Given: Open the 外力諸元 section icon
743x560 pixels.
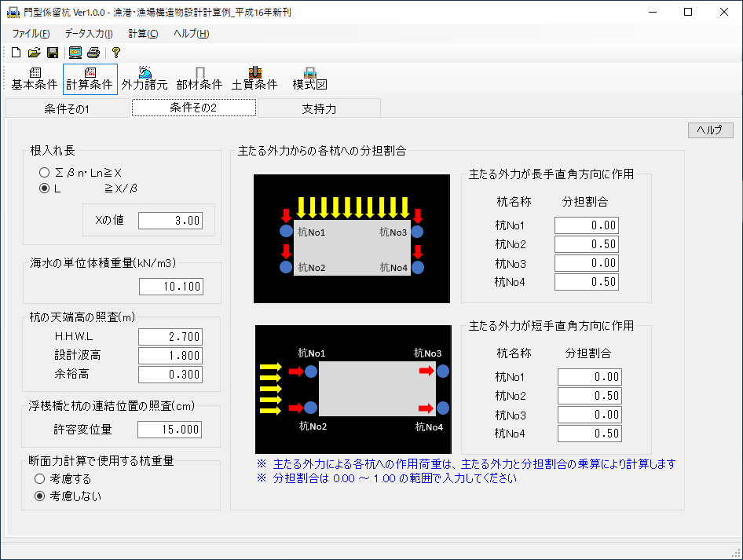Looking at the screenshot, I should [145, 79].
